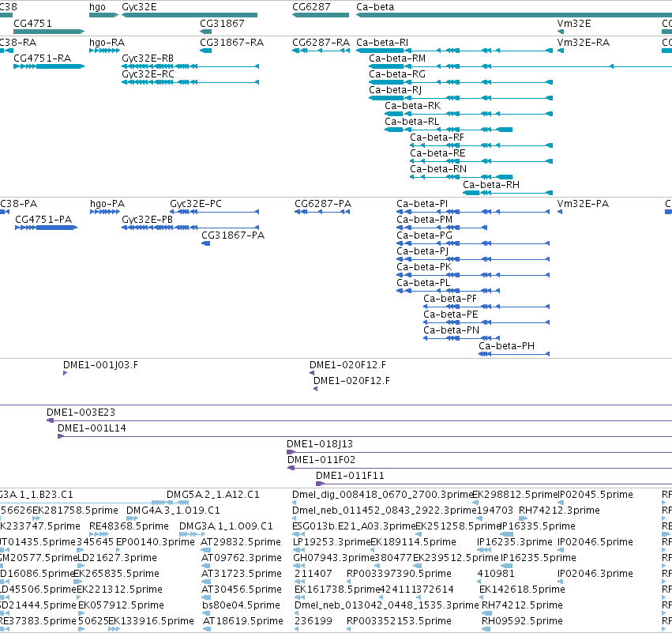672x633 pixels.
Task: Open protein label Ca-beta-PE
Action: point(450,315)
